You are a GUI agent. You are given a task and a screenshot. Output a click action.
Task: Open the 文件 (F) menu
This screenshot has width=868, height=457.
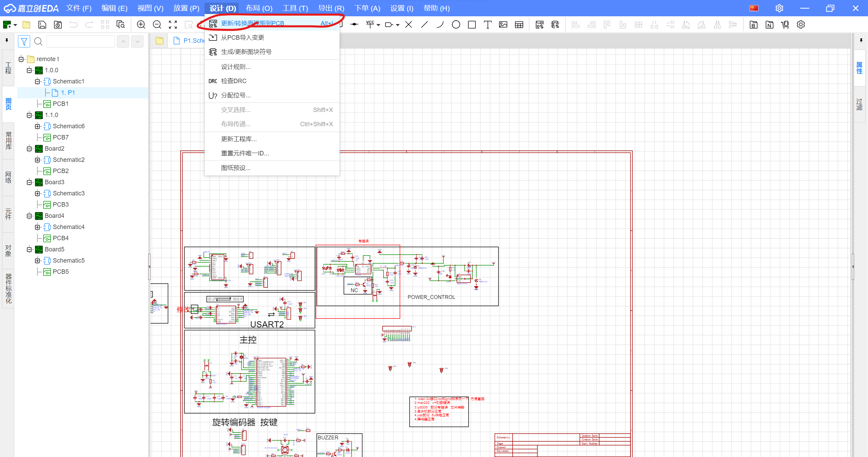coord(79,8)
